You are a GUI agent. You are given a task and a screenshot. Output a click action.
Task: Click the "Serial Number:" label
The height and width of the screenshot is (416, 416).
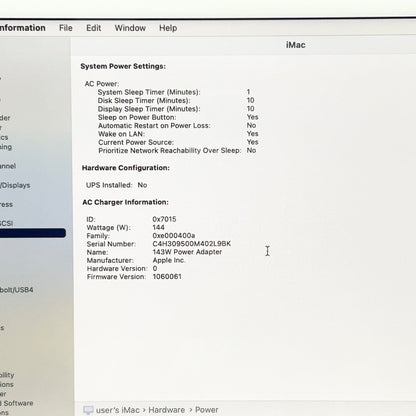tap(111, 244)
